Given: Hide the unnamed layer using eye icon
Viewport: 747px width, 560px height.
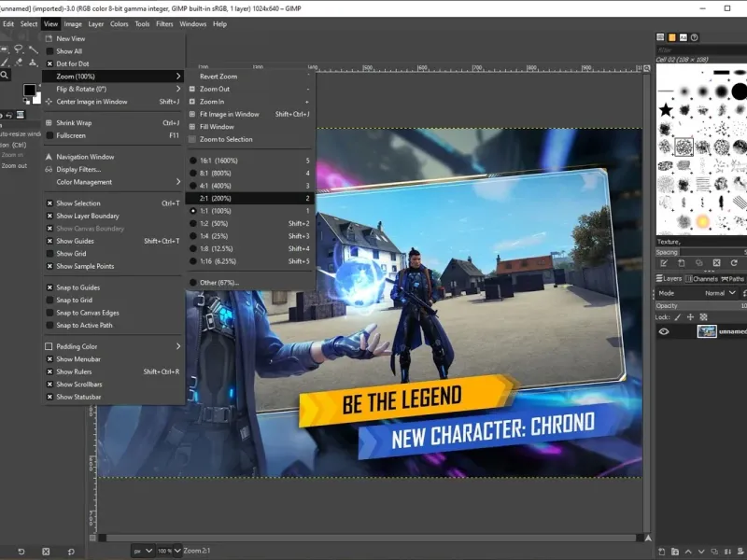Looking at the screenshot, I should (x=664, y=331).
